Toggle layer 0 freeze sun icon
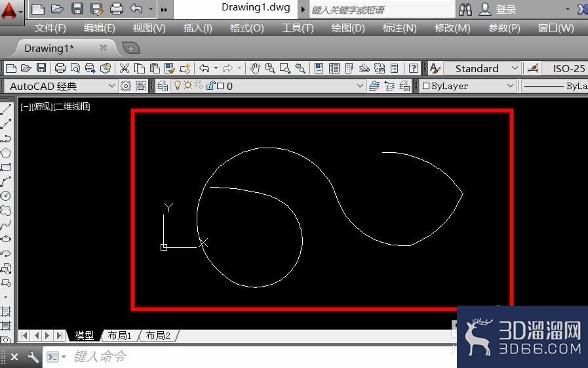588x368 pixels. pyautogui.click(x=187, y=85)
